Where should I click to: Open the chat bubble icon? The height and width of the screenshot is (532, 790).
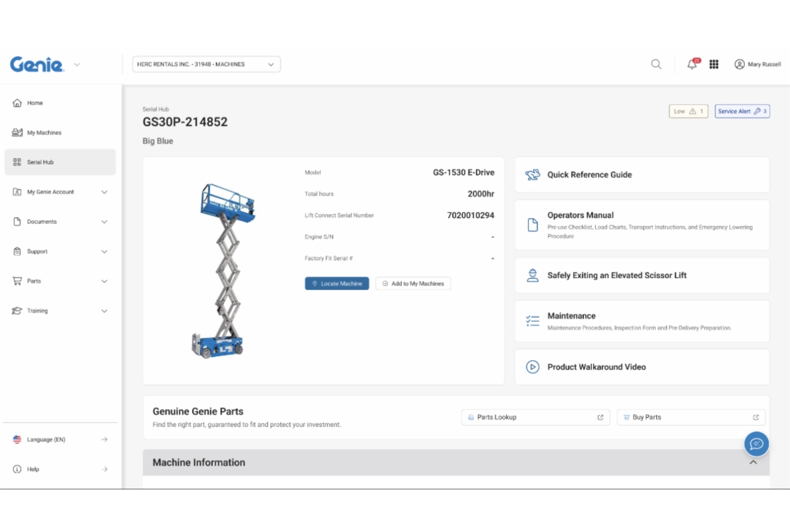756,444
